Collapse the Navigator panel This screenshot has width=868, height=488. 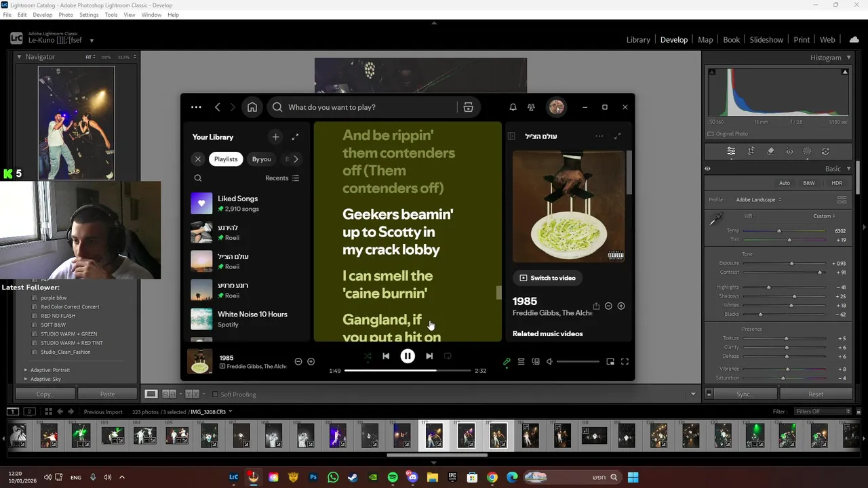coord(19,57)
